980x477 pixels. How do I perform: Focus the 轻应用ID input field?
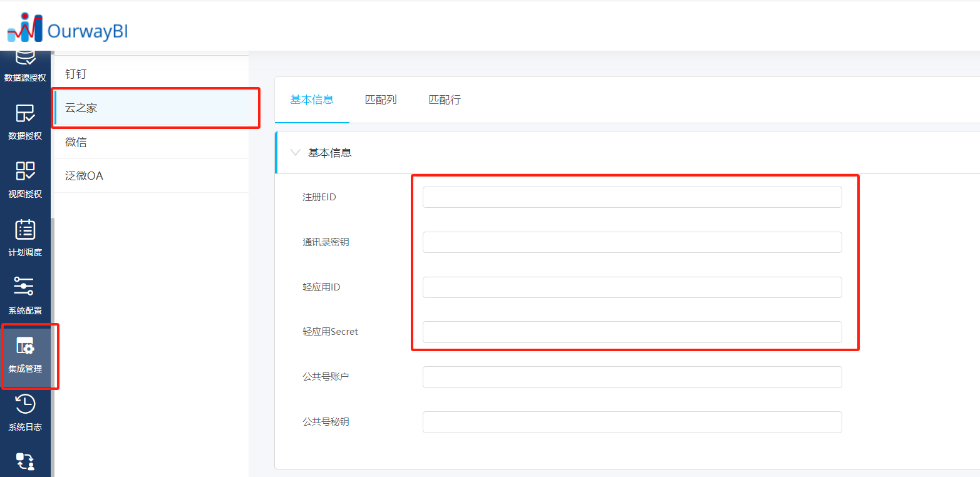pos(632,287)
